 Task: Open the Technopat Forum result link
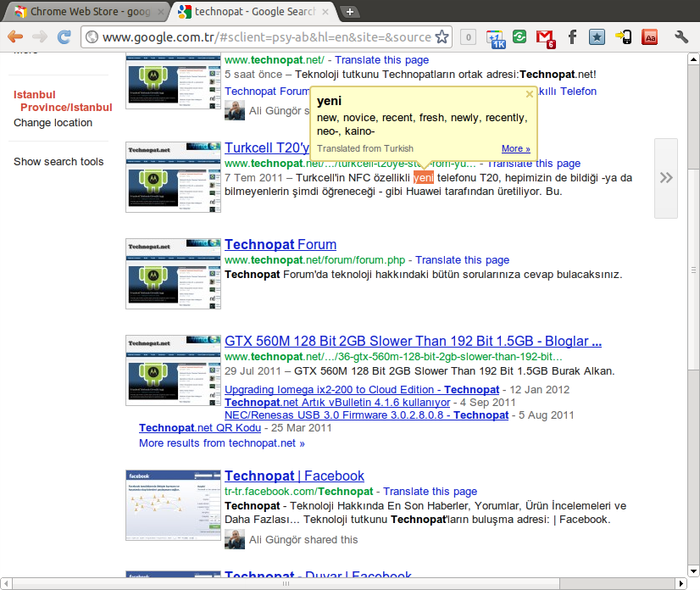click(x=281, y=244)
